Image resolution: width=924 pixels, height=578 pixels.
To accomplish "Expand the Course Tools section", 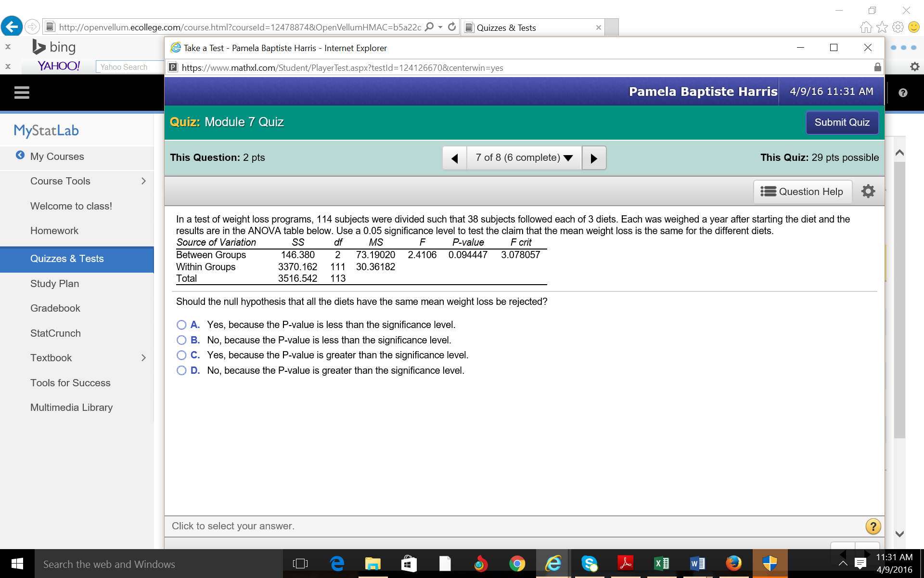I will (143, 181).
